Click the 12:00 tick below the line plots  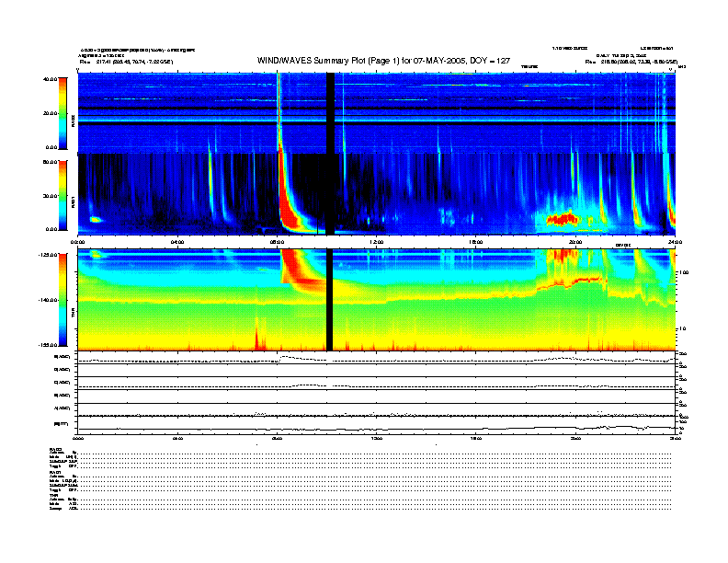point(377,438)
